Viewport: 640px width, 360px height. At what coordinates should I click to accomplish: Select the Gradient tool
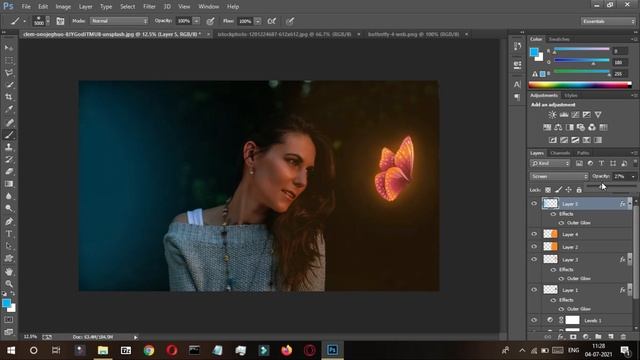9,184
